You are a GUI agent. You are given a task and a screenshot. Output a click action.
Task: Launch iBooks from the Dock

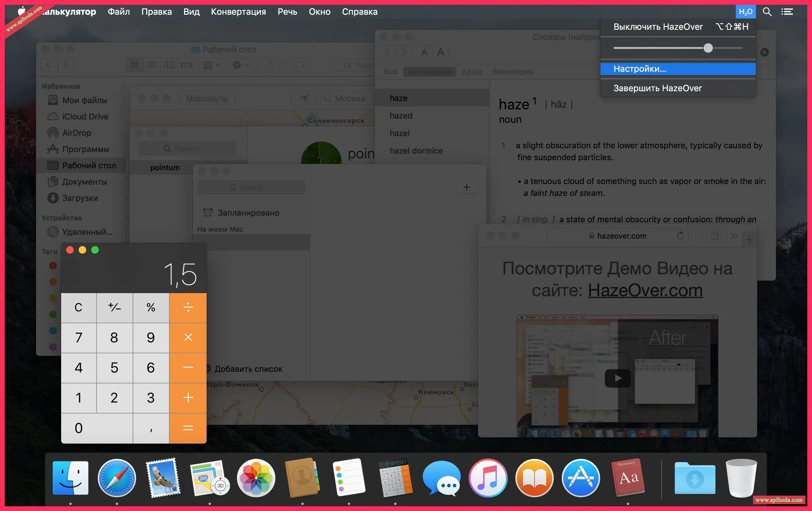534,478
